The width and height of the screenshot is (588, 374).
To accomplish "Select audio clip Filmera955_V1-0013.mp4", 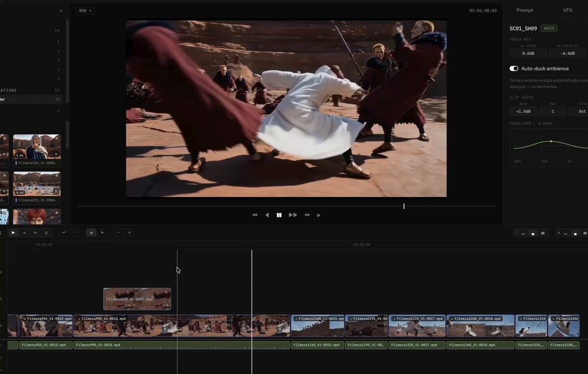I will (46, 345).
